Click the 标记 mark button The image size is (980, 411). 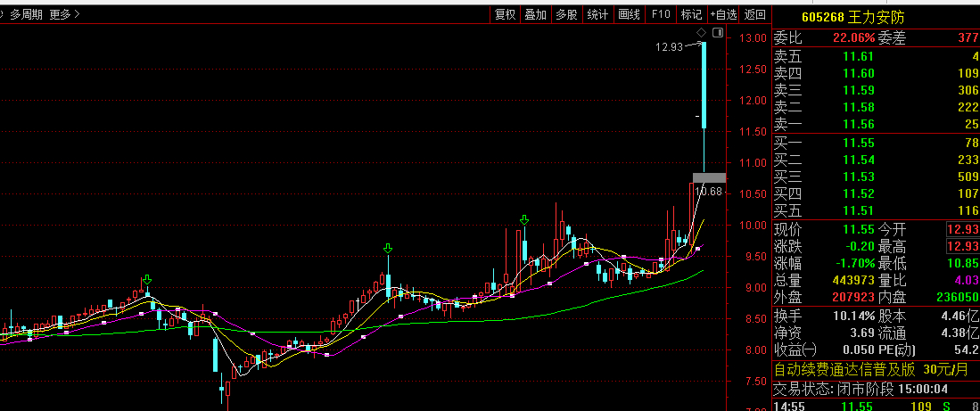click(x=691, y=14)
